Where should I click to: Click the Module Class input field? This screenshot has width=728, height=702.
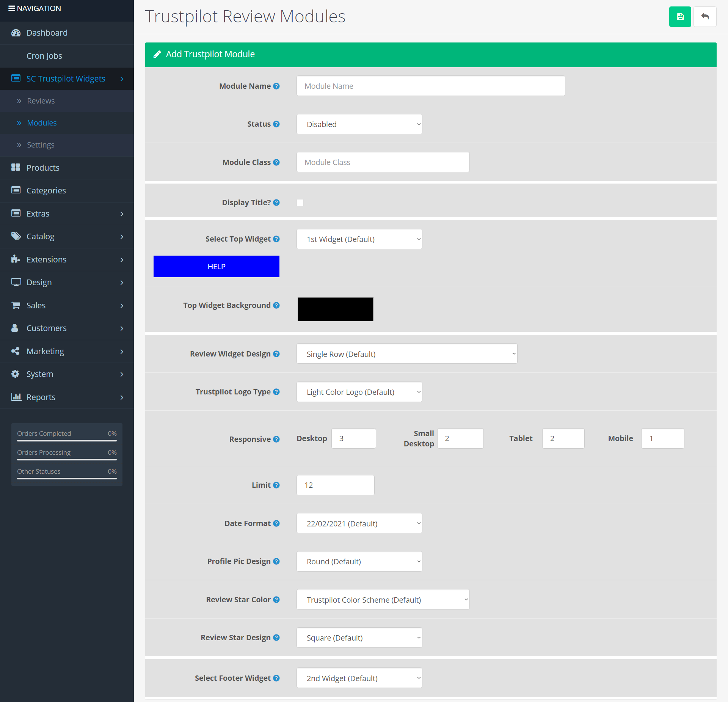point(383,162)
